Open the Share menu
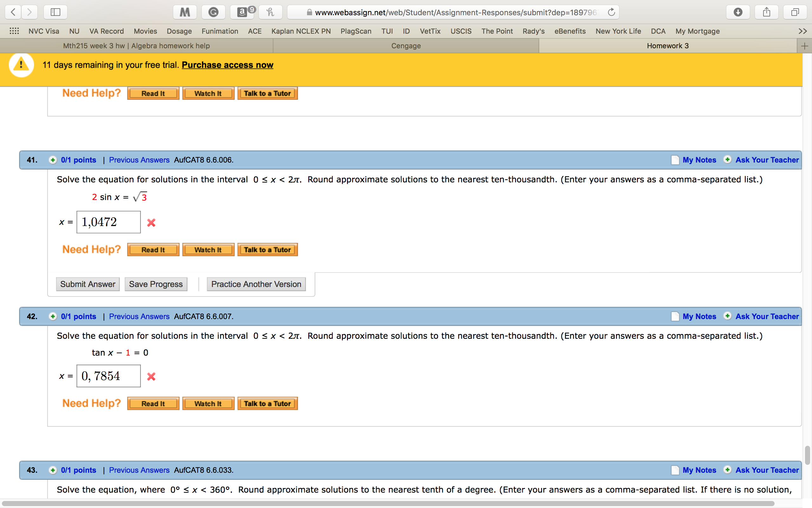812x508 pixels. [766, 12]
